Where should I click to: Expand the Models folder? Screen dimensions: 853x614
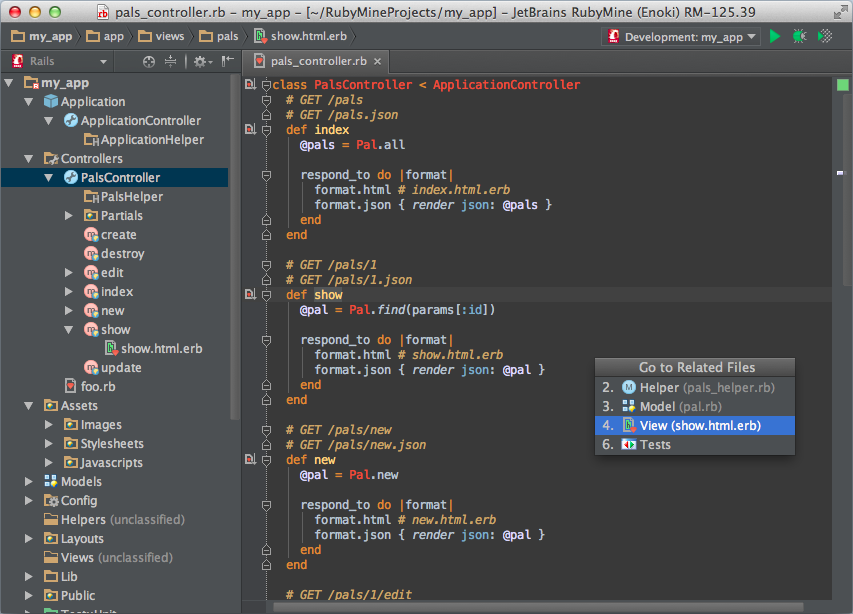29,482
